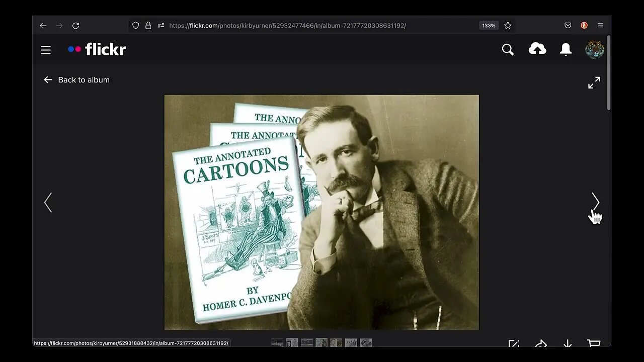
Task: Select the sixth filmstrip thumbnail
Action: pos(351,343)
